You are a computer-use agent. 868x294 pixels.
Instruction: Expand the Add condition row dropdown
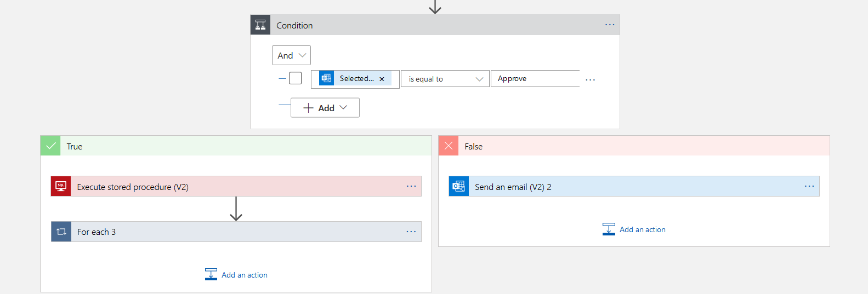[x=325, y=108]
